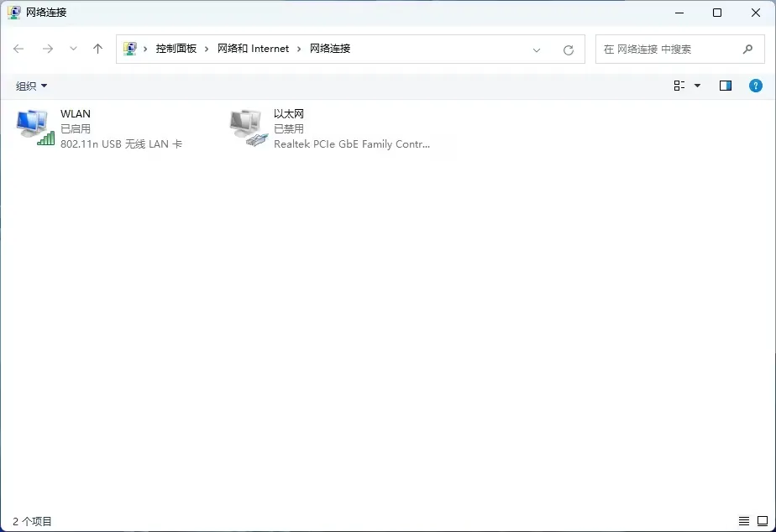The height and width of the screenshot is (532, 776).
Task: Click the back navigation arrow
Action: 18,49
